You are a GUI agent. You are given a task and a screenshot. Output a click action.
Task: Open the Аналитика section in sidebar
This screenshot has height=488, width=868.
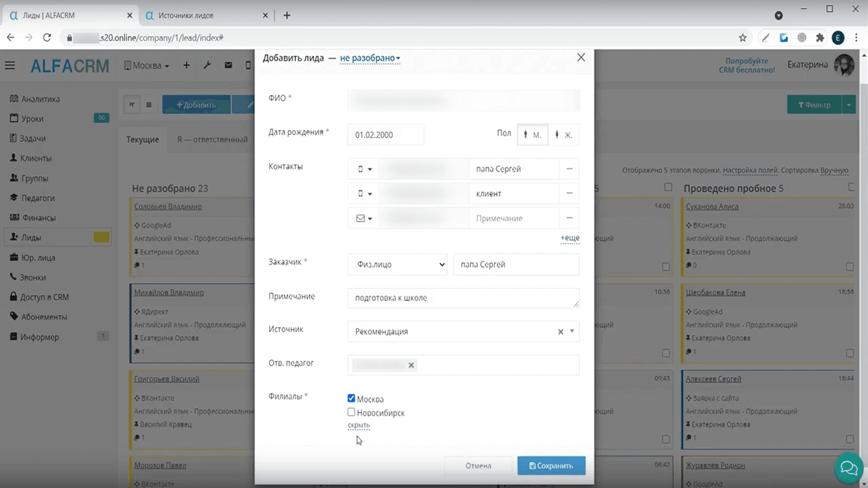pos(40,99)
